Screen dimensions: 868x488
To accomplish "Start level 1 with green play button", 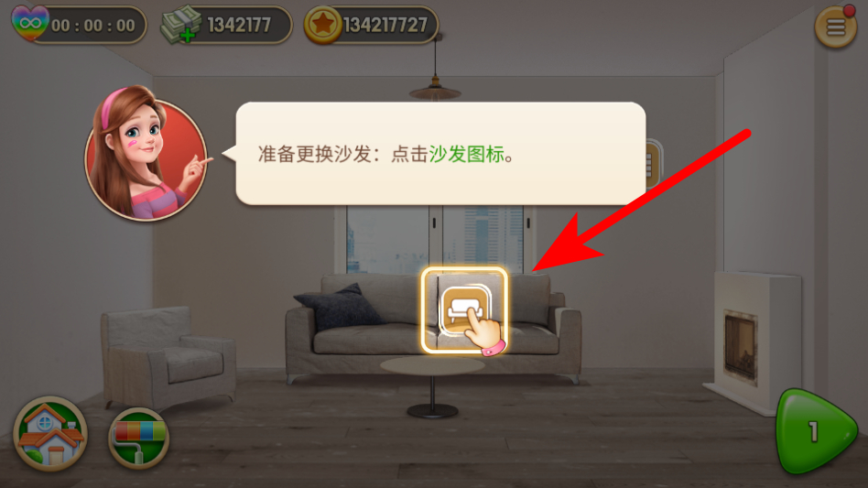I will (816, 431).
